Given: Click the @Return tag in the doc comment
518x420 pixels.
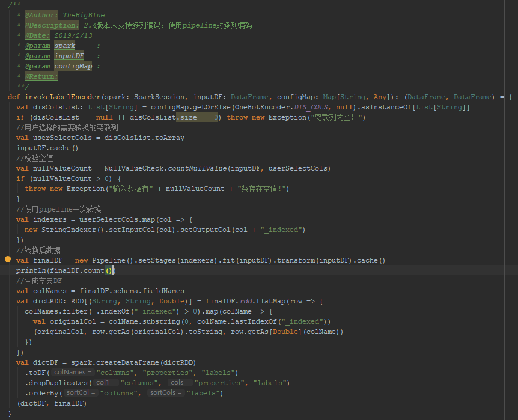Looking at the screenshot, I should click(x=41, y=77).
